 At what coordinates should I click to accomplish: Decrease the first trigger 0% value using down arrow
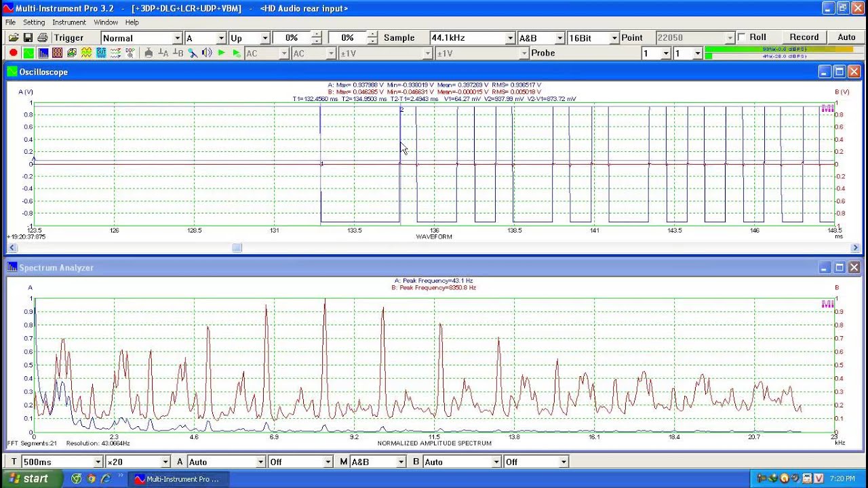(x=315, y=41)
